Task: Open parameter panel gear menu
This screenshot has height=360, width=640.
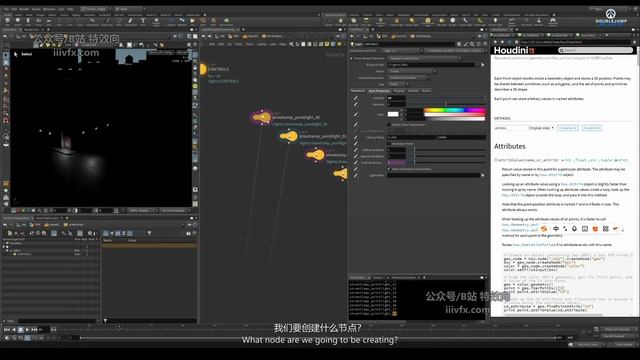Action: click(459, 44)
